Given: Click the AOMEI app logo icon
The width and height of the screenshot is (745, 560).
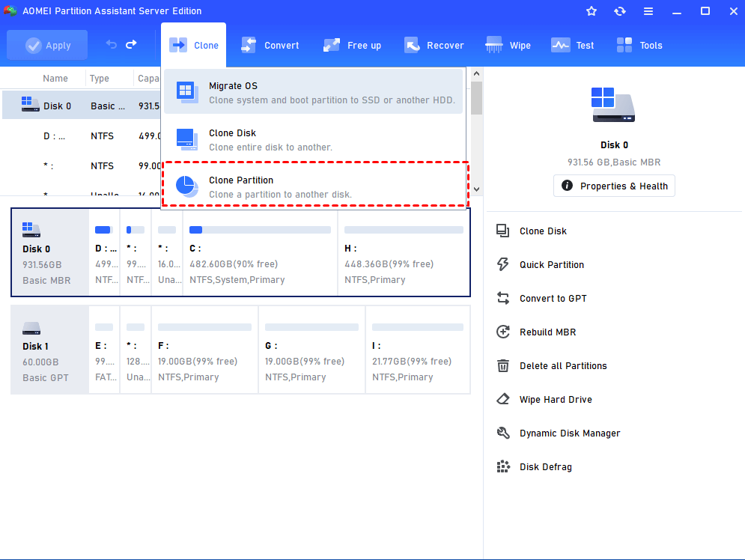Looking at the screenshot, I should click(10, 10).
